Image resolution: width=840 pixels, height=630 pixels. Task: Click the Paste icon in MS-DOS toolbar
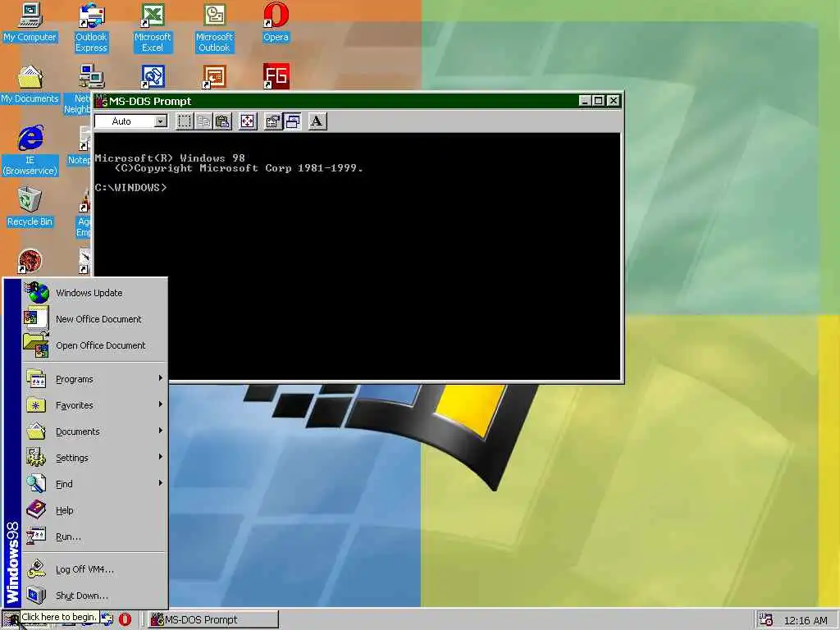tap(223, 121)
